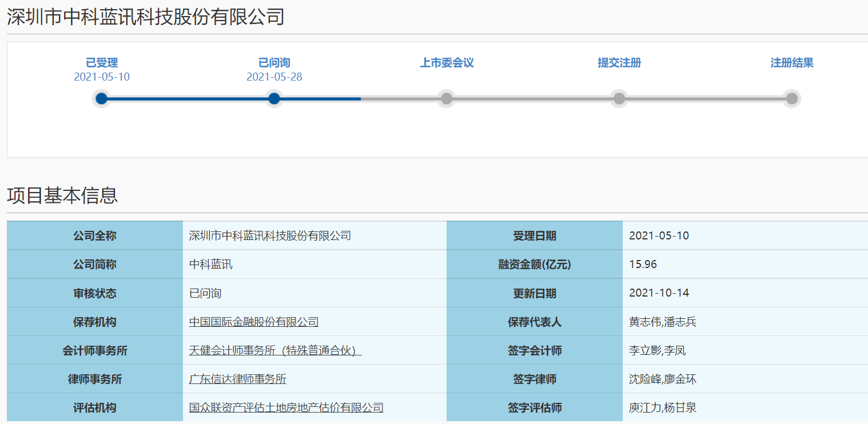Click the date 2021-05-28 under 已问询
This screenshot has height=424, width=868.
pyautogui.click(x=274, y=77)
